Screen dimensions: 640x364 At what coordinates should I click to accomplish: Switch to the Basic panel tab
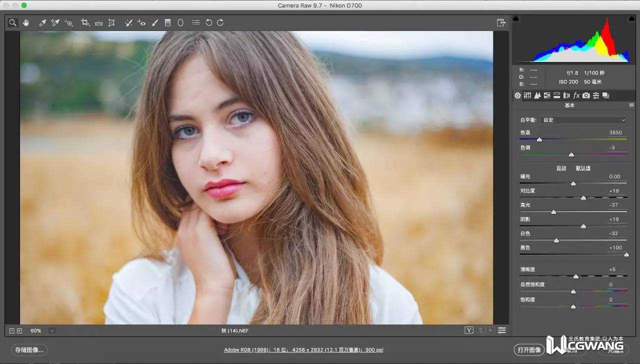pos(517,95)
